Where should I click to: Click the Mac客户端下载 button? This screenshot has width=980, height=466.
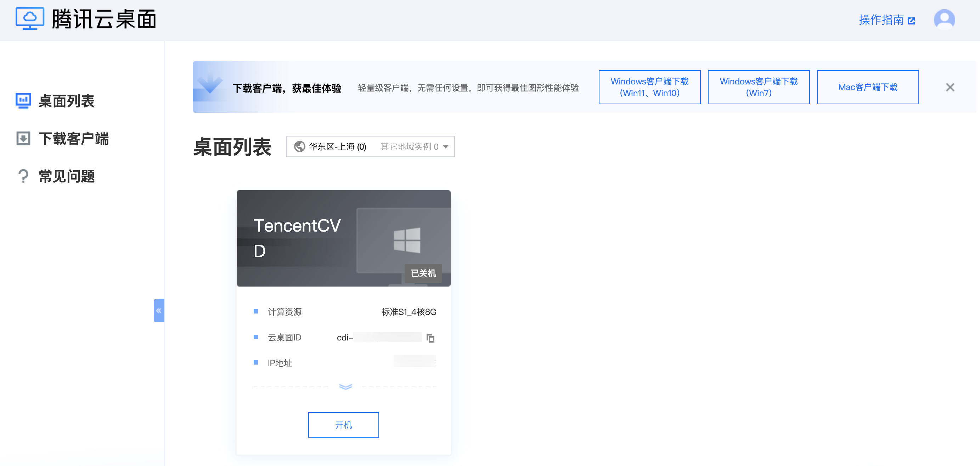(867, 87)
